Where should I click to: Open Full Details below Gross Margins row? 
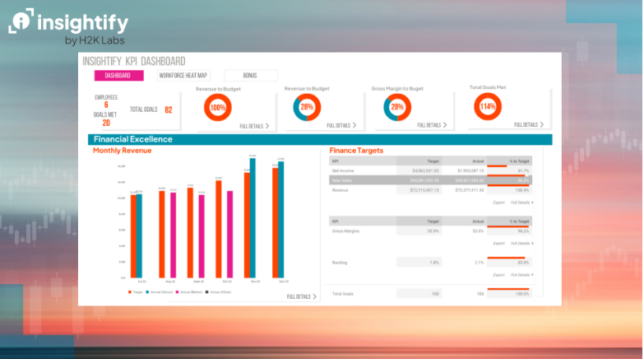(521, 244)
